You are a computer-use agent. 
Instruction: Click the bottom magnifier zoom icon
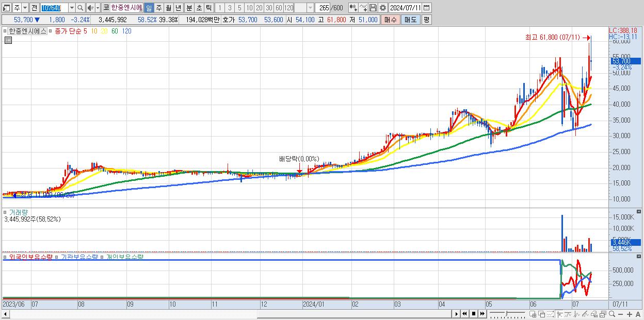coord(612,314)
